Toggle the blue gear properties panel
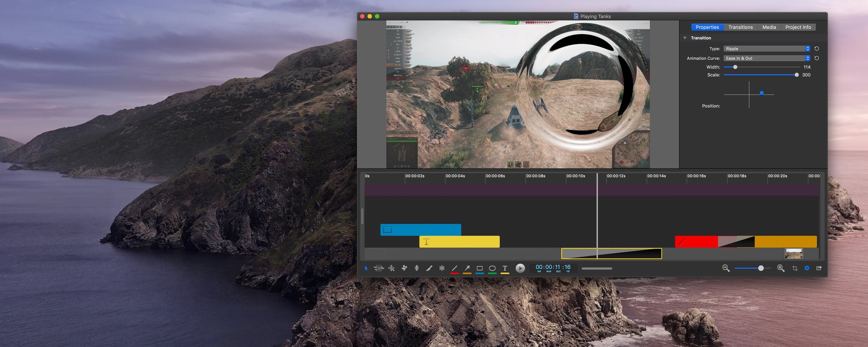This screenshot has width=868, height=347. 807,268
